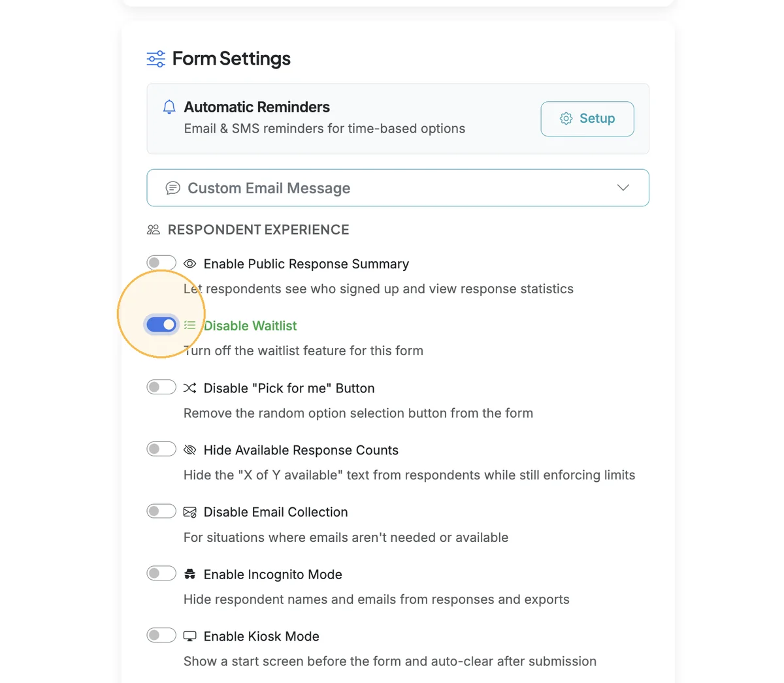Click the eye icon for Public Response Summary

click(190, 264)
